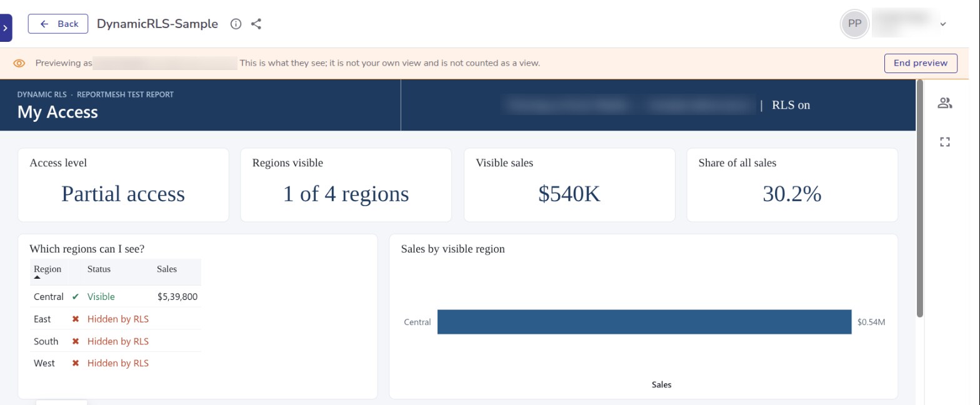Click the DynamicRLS-Sample report title
The image size is (980, 405).
(157, 24)
